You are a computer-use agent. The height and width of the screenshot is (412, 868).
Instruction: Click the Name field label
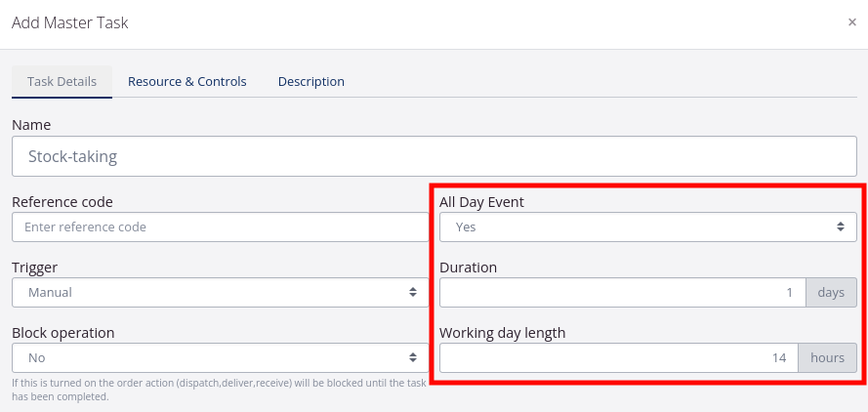click(x=31, y=125)
